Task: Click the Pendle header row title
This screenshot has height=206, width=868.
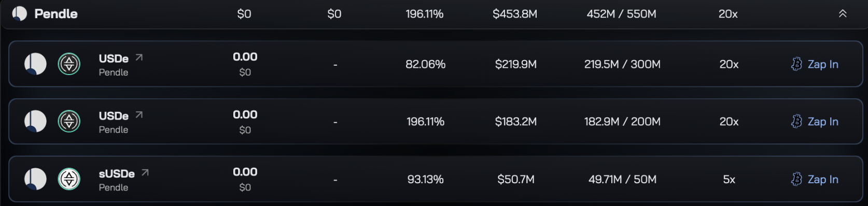Action: pyautogui.click(x=56, y=14)
